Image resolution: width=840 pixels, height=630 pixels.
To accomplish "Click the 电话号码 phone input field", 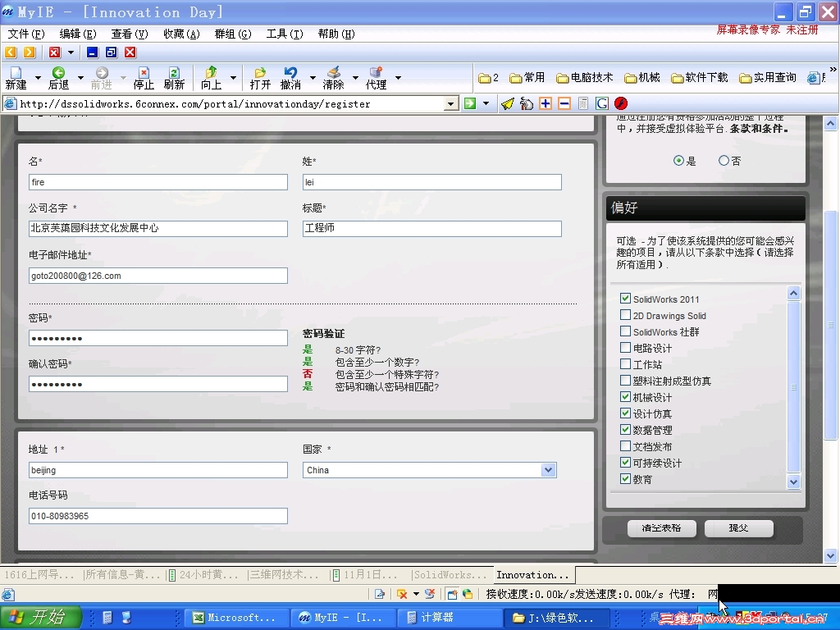I will [158, 516].
